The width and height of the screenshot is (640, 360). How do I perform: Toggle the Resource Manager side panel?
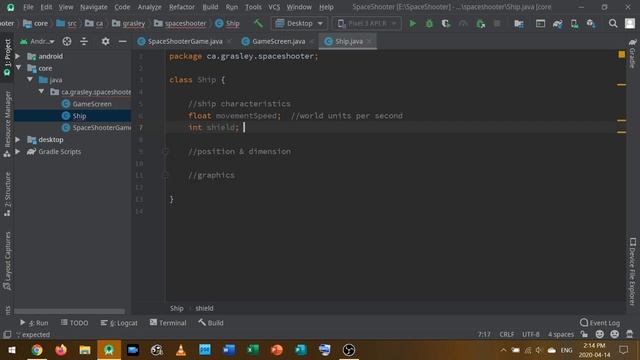[x=7, y=124]
